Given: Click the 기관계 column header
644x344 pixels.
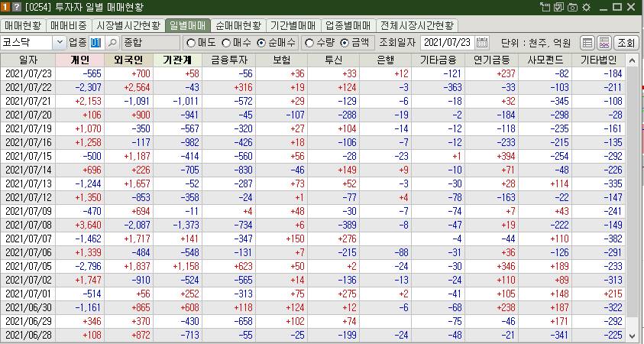Looking at the screenshot, I should [177, 60].
